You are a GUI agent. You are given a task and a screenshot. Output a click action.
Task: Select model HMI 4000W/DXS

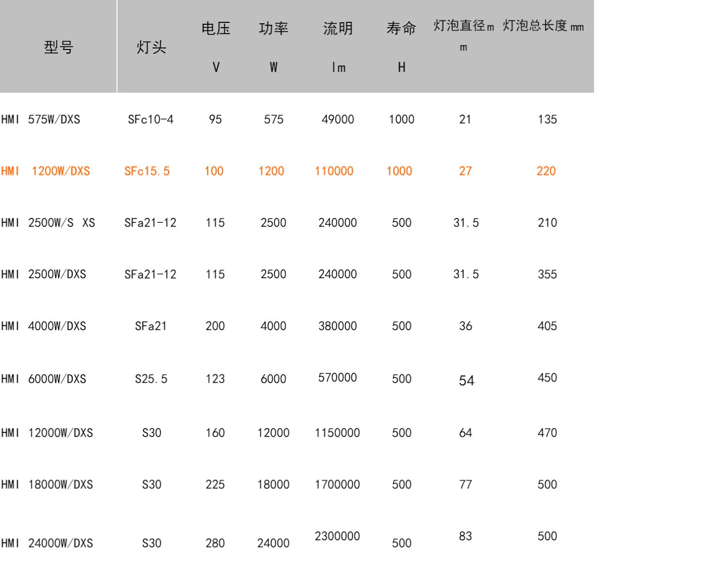point(43,326)
